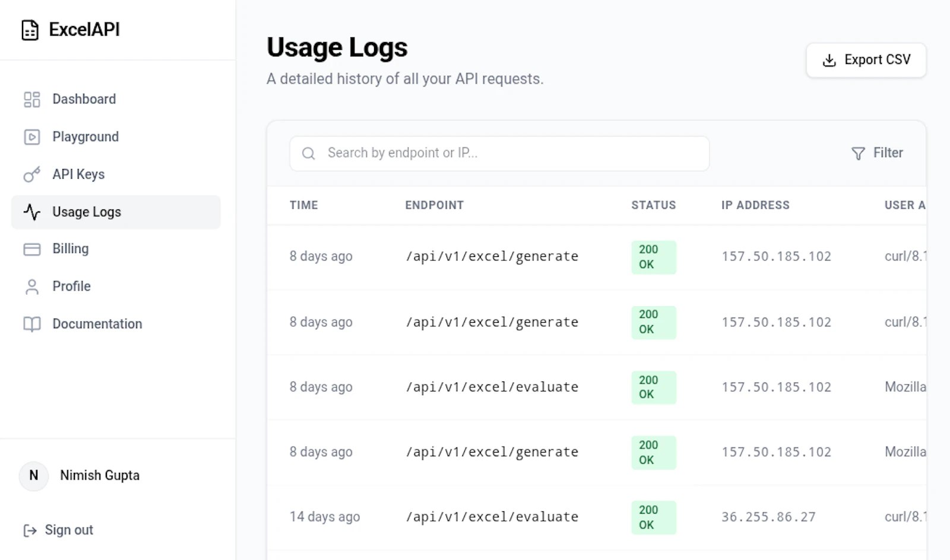The height and width of the screenshot is (560, 950).
Task: Click the Billing card icon
Action: 31,249
